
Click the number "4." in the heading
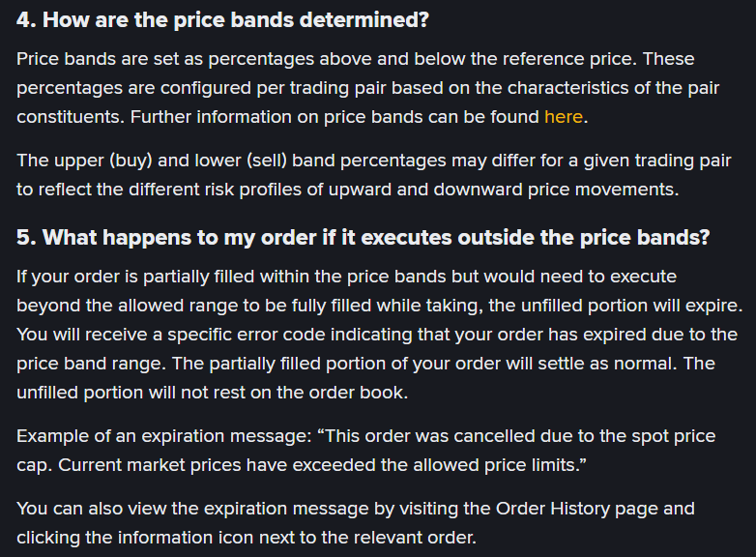click(x=26, y=20)
